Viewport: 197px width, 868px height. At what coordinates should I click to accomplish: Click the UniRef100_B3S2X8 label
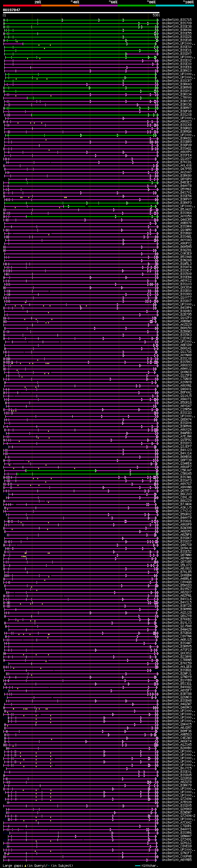[177, 115]
